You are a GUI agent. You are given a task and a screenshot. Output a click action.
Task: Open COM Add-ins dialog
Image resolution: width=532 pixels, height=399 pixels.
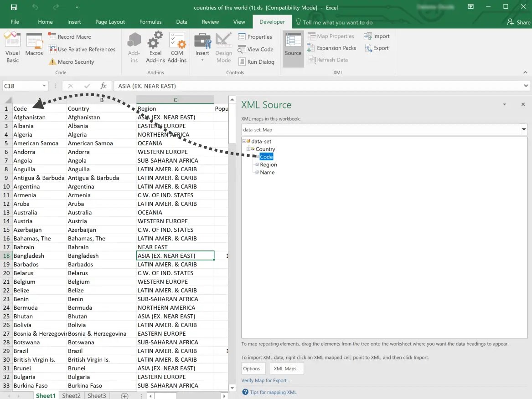point(177,47)
